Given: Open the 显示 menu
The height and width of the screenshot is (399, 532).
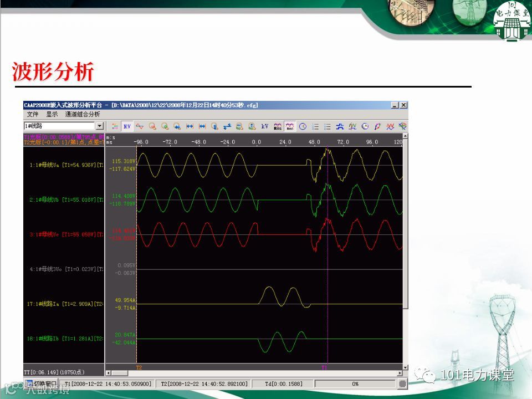Looking at the screenshot, I should [52, 114].
